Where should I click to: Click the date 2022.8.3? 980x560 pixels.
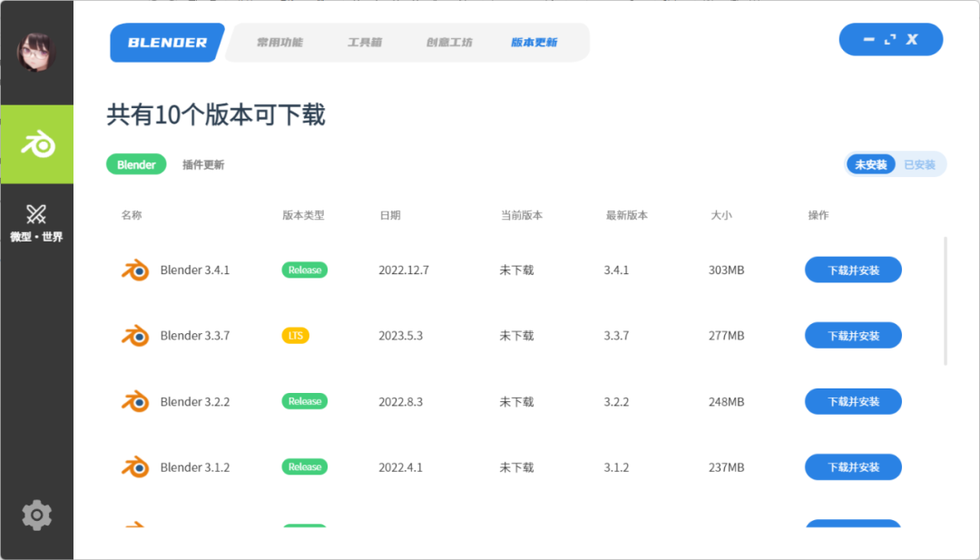click(401, 401)
